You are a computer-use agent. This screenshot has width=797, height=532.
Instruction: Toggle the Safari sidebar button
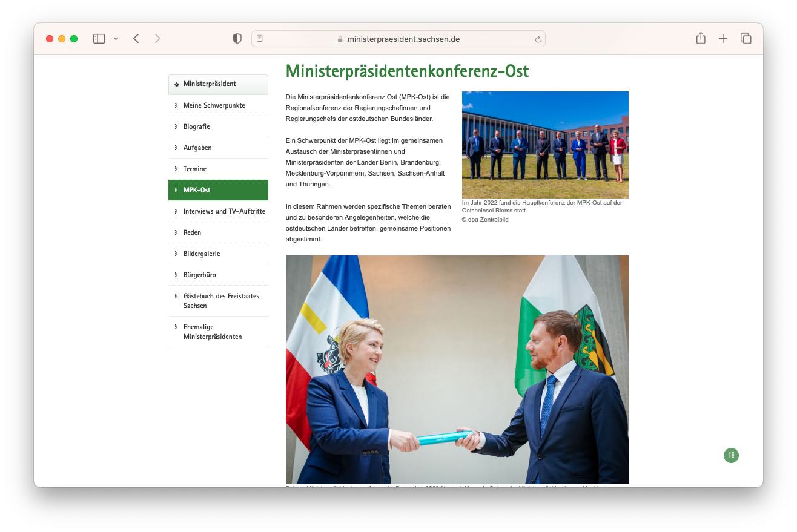point(99,39)
